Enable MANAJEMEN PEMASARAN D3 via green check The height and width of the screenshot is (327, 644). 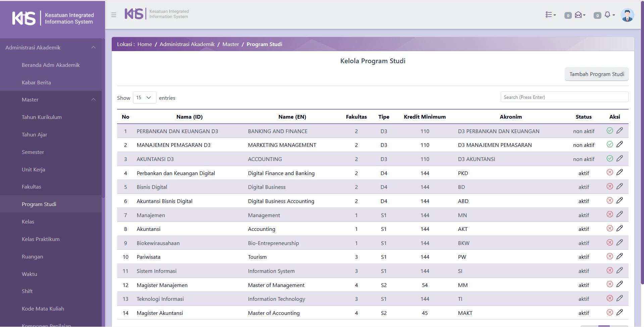click(x=610, y=145)
